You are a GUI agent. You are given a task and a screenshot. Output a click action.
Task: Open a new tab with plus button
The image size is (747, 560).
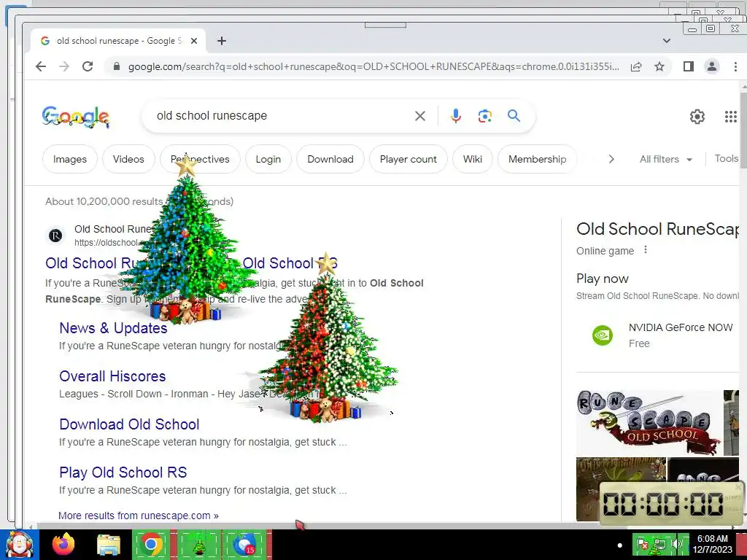222,41
